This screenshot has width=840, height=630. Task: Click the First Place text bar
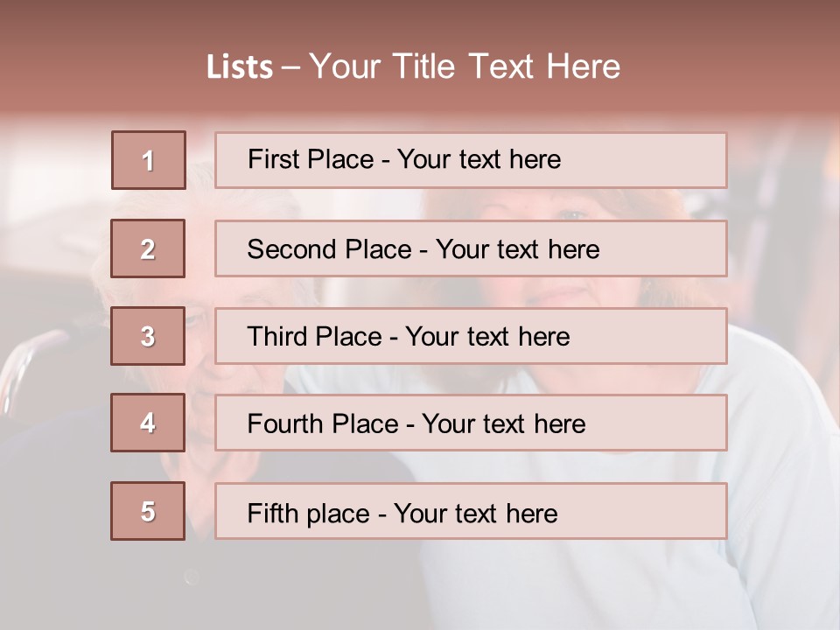click(x=471, y=160)
